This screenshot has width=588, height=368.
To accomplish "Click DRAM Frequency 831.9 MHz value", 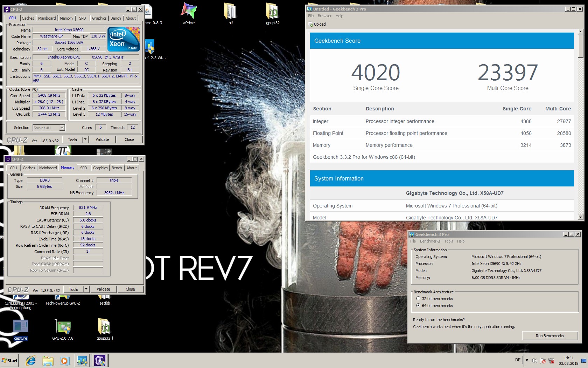I will click(x=88, y=207).
